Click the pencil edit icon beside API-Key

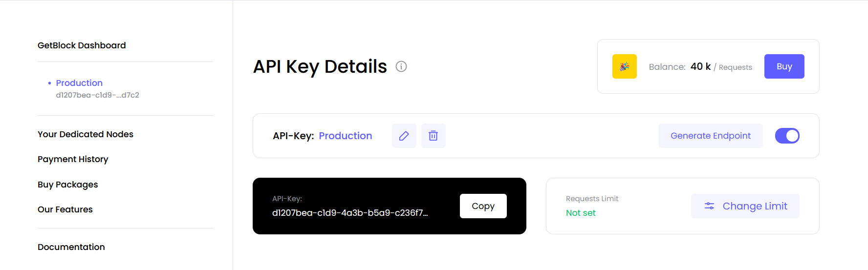404,136
